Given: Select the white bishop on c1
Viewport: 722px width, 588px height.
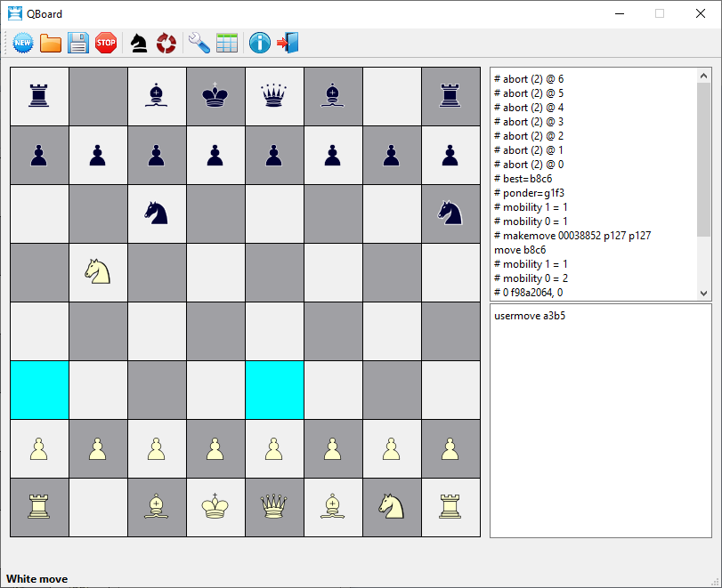Looking at the screenshot, I should point(157,506).
